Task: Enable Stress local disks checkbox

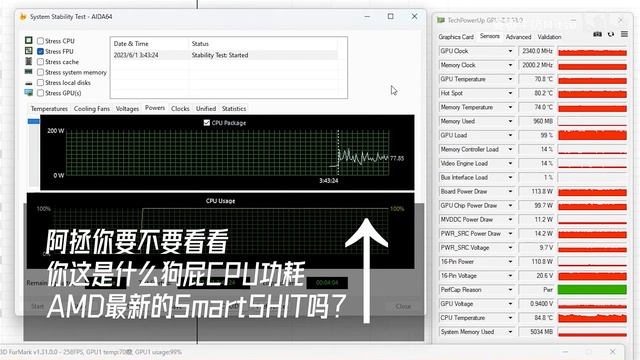Action: (40, 82)
